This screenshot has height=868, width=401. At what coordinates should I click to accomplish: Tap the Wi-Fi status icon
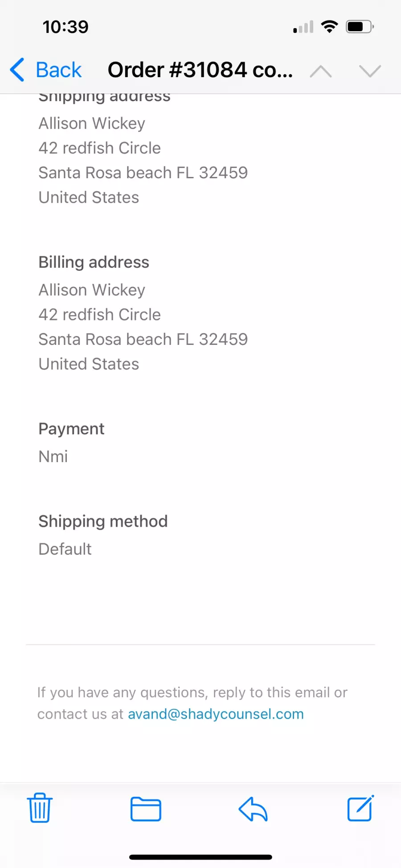[x=329, y=27]
